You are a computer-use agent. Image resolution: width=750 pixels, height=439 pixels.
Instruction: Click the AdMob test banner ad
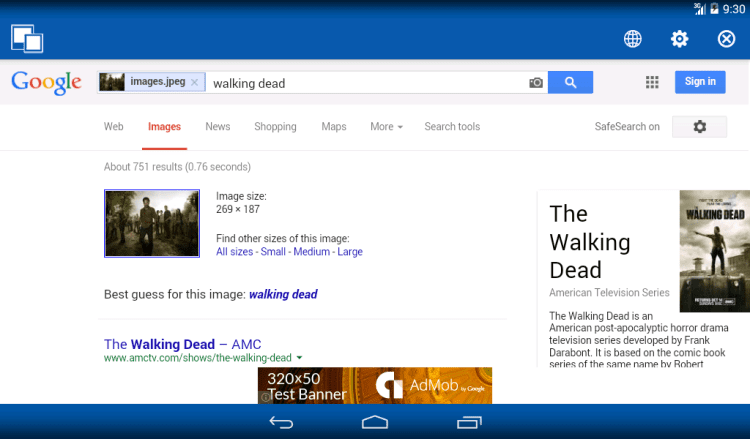pyautogui.click(x=375, y=385)
